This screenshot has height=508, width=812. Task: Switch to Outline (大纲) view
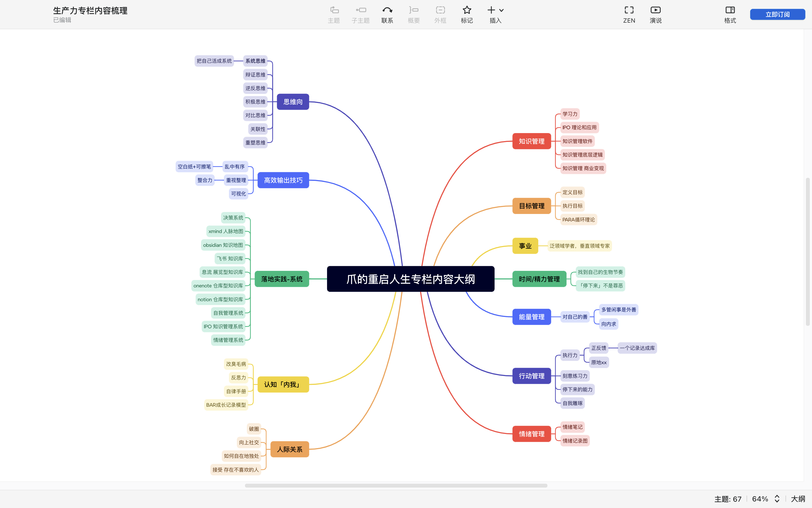tap(798, 499)
